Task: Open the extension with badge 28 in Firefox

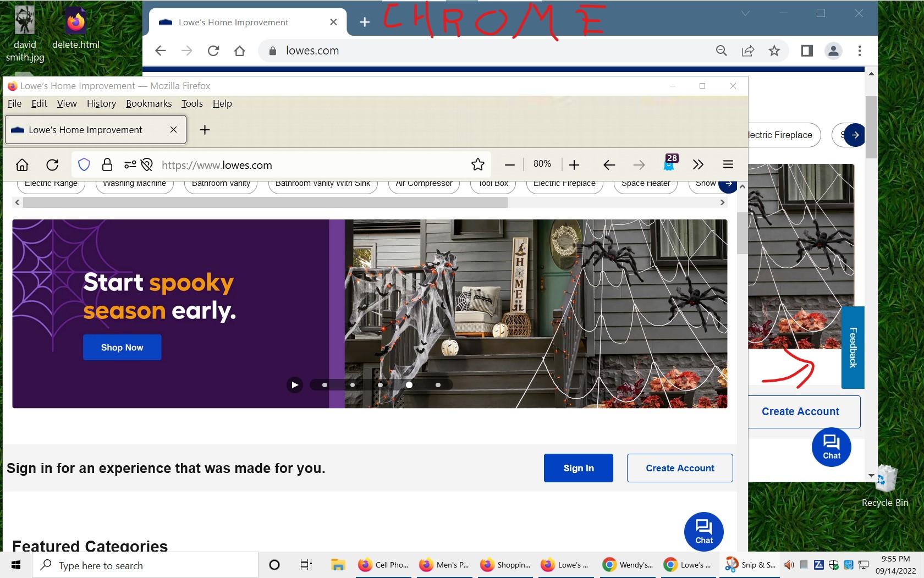Action: [x=669, y=164]
